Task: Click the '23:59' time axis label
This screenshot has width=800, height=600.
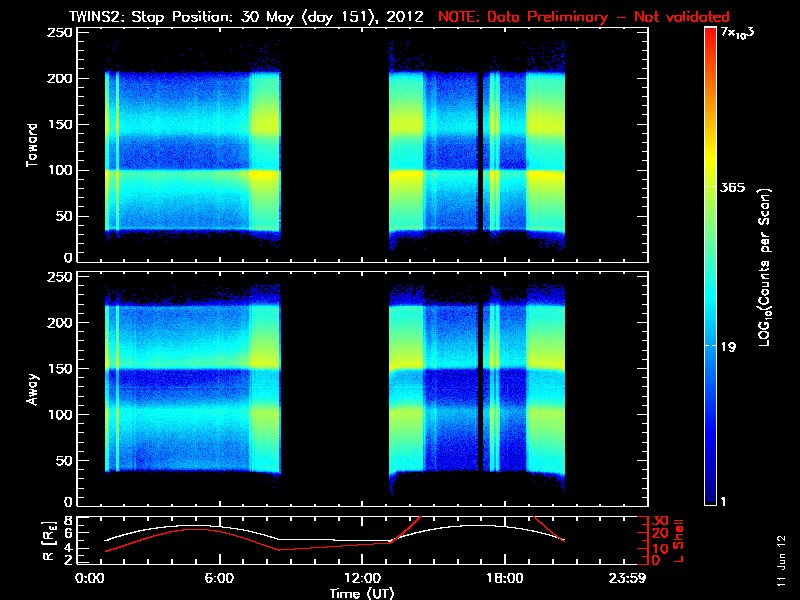Action: pos(627,579)
